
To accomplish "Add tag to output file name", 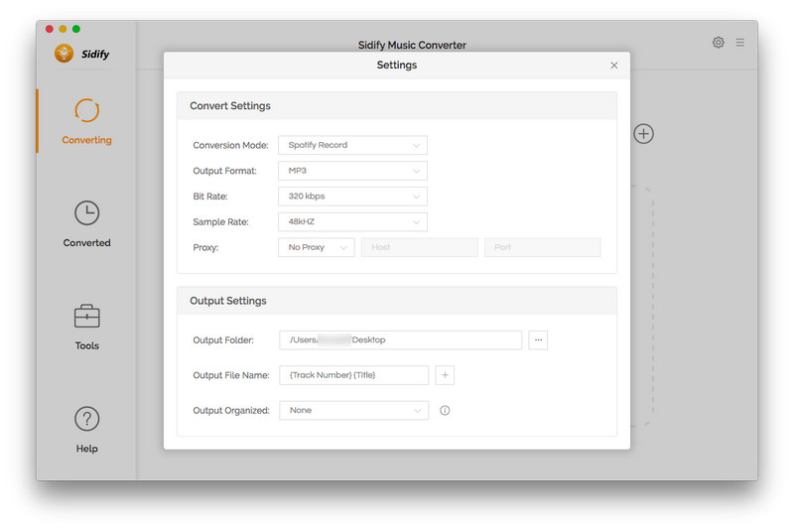I will click(445, 375).
